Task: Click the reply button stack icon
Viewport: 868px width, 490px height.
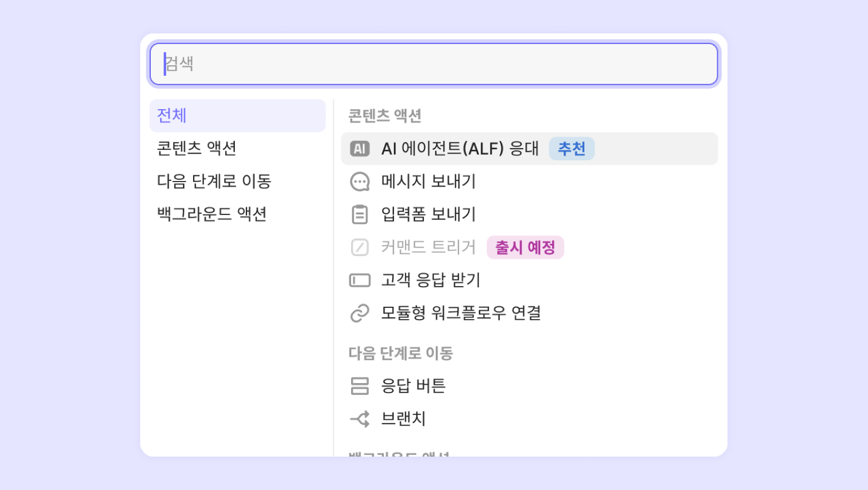Action: (359, 386)
